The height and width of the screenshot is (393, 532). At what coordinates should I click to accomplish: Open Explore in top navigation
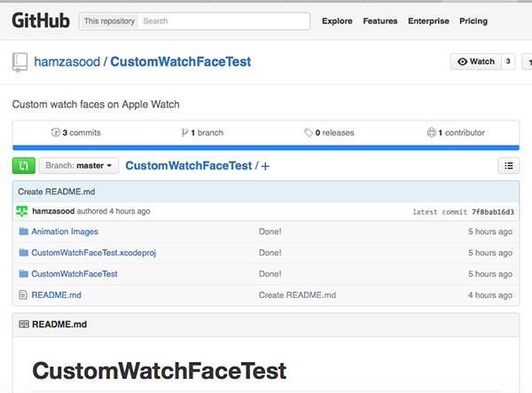(x=337, y=21)
